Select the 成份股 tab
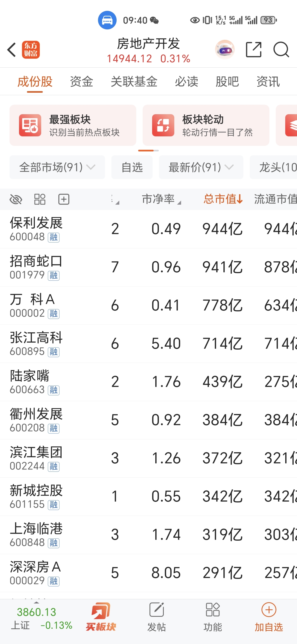The image size is (297, 644). (x=35, y=82)
